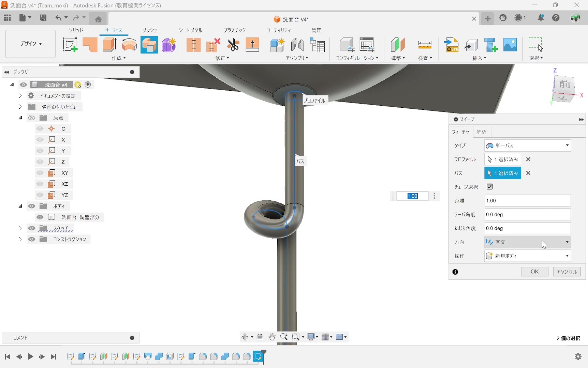Toggle visibility of XY origin plane
Screen dimensions: 588x368
40,173
